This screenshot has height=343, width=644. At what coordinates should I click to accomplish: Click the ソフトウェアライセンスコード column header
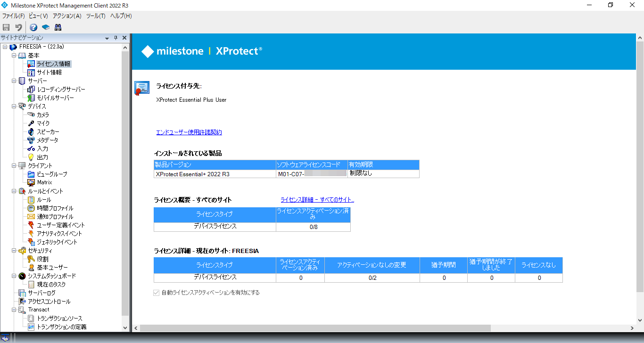tap(312, 165)
